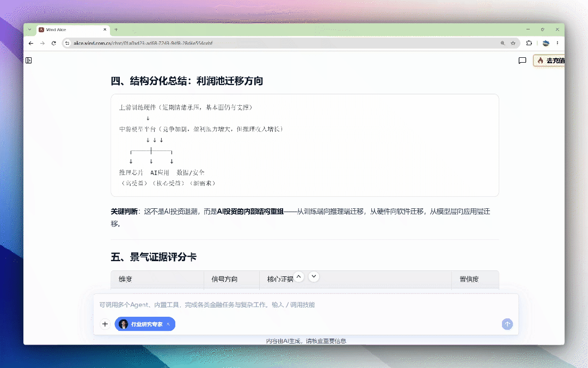Viewport: 588px width, 368px height.
Task: Jump down with the chevron-down button
Action: [314, 277]
